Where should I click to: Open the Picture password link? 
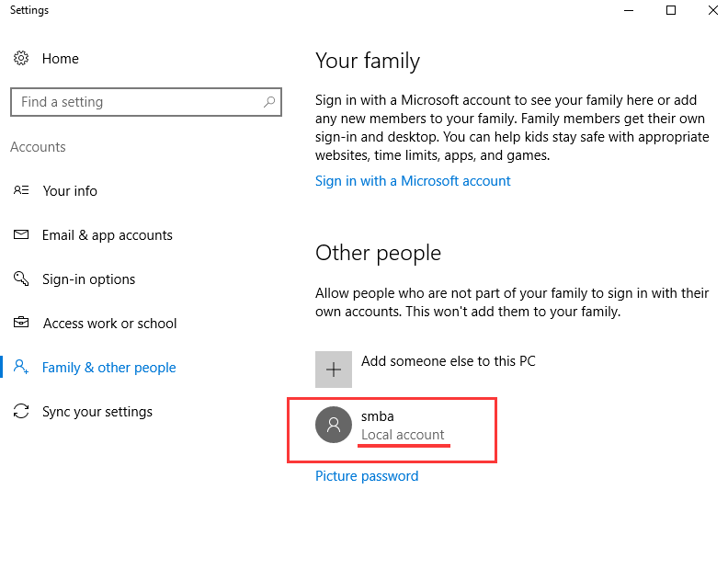(367, 476)
